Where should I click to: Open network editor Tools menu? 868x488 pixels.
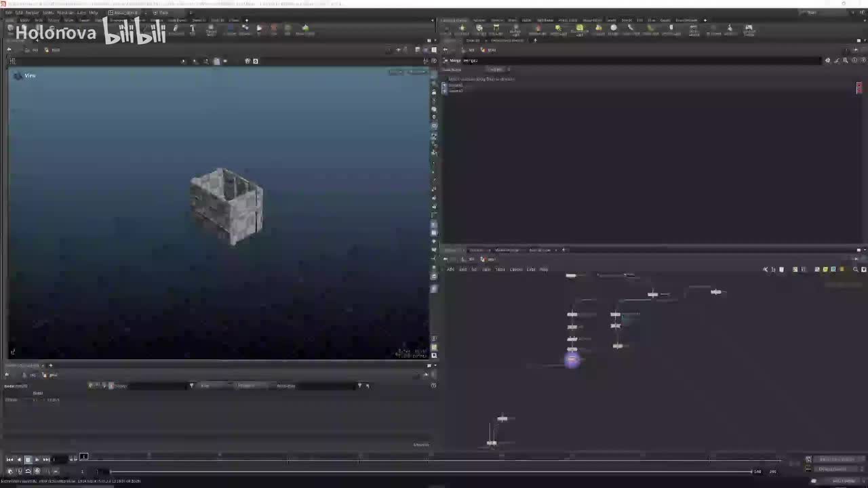(500, 269)
